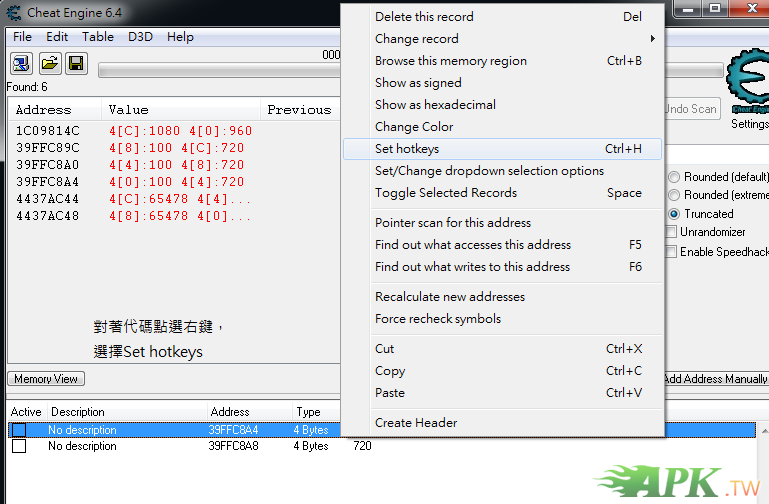Choose the Rounded (default) radio option

[674, 177]
